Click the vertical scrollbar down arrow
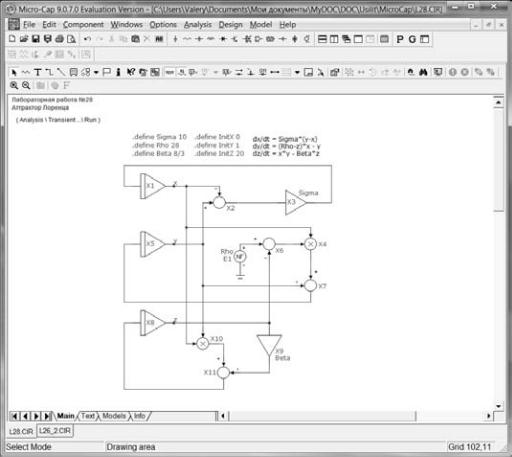The height and width of the screenshot is (457, 512). point(498,406)
